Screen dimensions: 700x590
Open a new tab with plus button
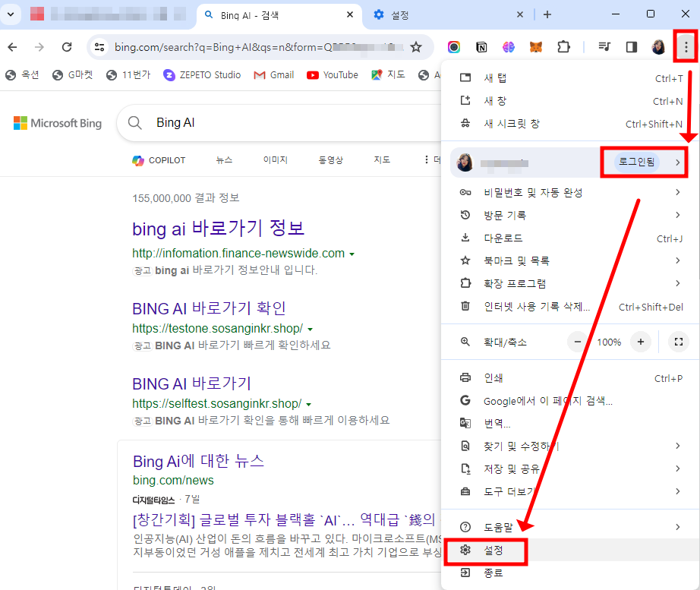point(547,14)
